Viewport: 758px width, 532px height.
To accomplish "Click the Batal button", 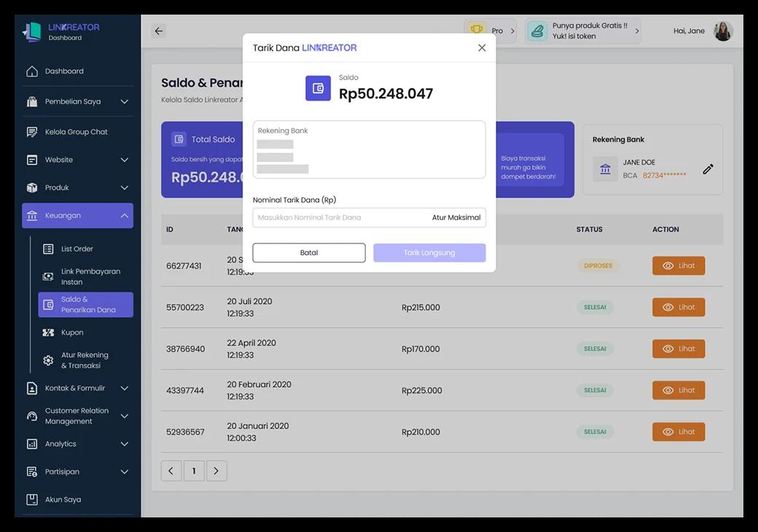I will click(x=309, y=253).
